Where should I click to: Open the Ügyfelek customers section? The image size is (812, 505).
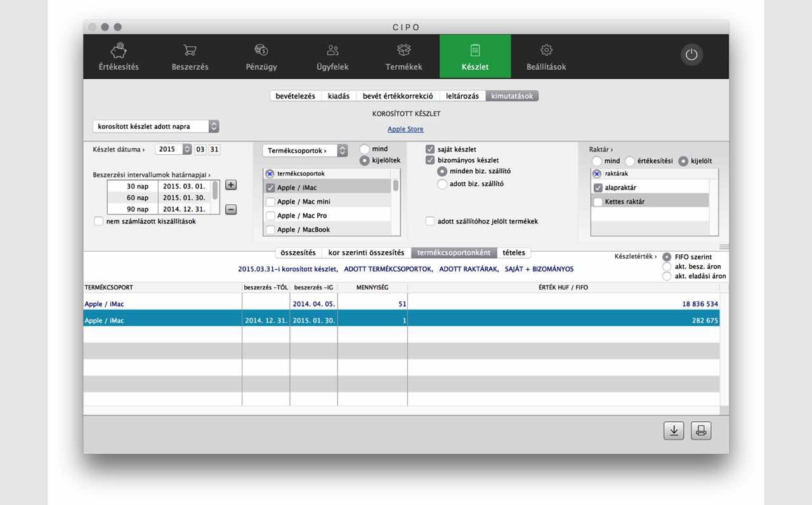pos(332,56)
